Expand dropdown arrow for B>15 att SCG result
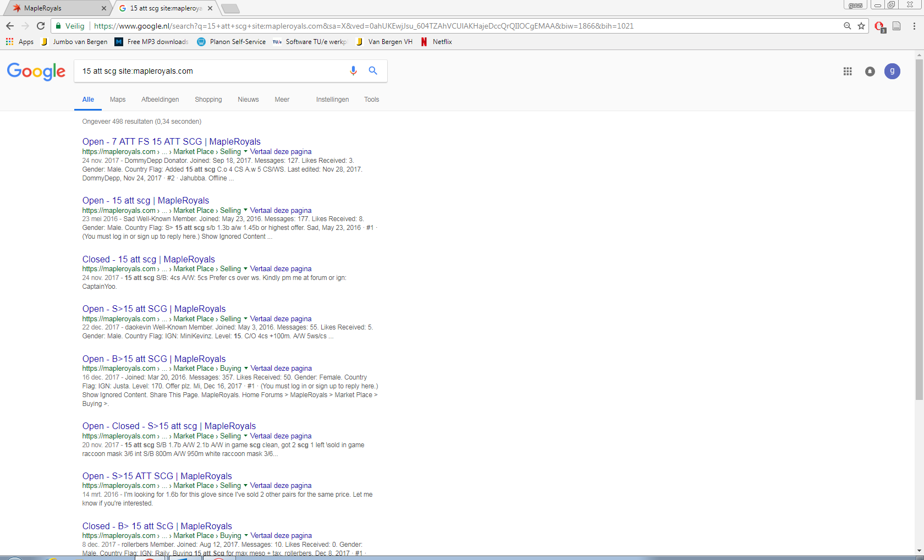Viewport: 924px width, 560px height. tap(246, 368)
